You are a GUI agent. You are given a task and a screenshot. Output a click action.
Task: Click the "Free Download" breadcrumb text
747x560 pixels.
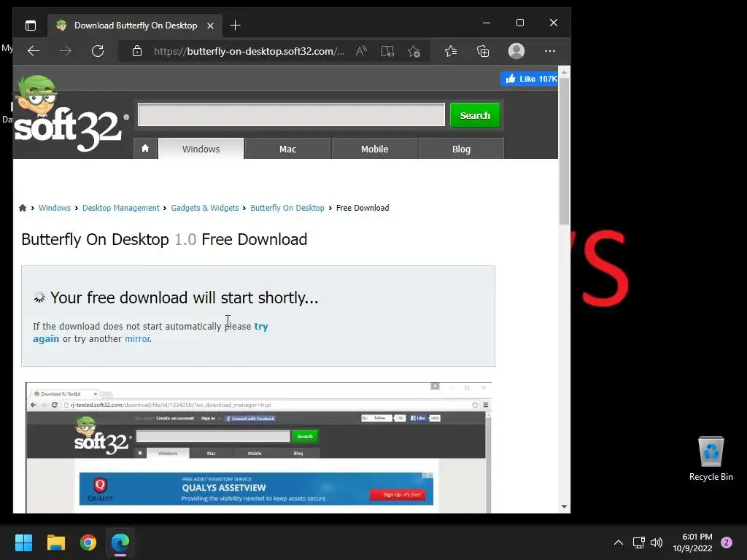[x=363, y=208]
